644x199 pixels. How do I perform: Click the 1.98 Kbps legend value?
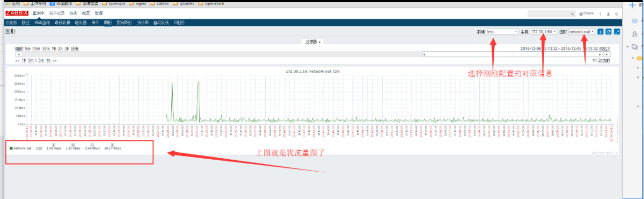54,148
